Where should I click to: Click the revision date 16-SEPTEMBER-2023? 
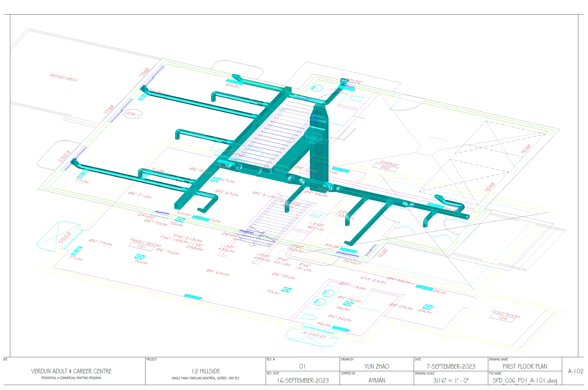click(303, 380)
